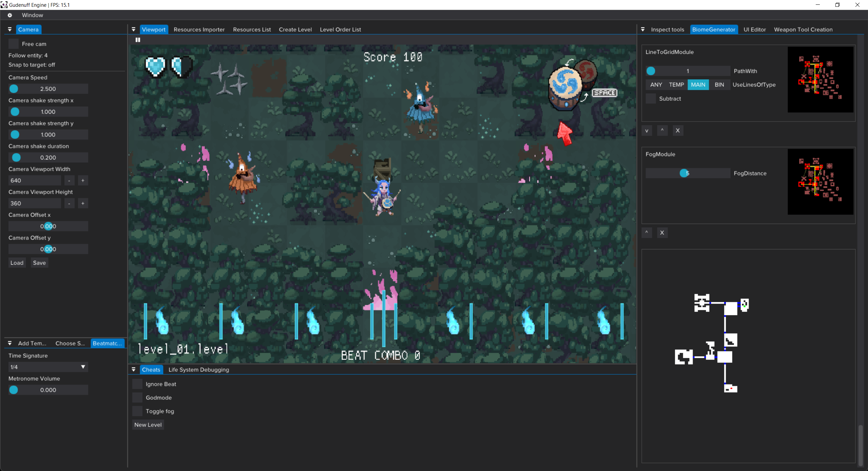Click the New Level button

(x=148, y=425)
